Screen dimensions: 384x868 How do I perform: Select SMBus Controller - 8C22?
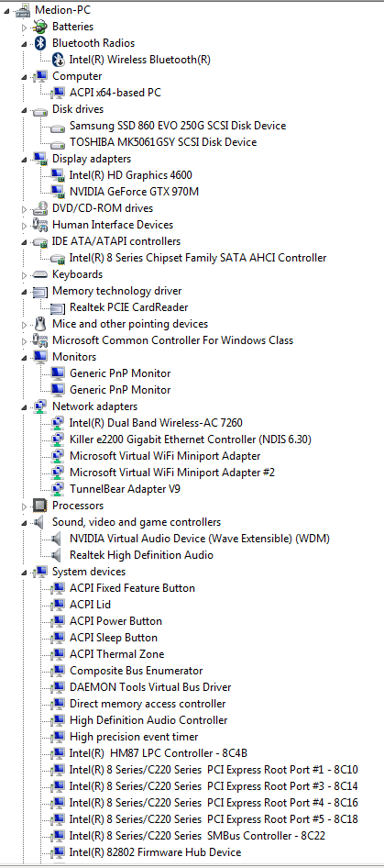point(195,835)
